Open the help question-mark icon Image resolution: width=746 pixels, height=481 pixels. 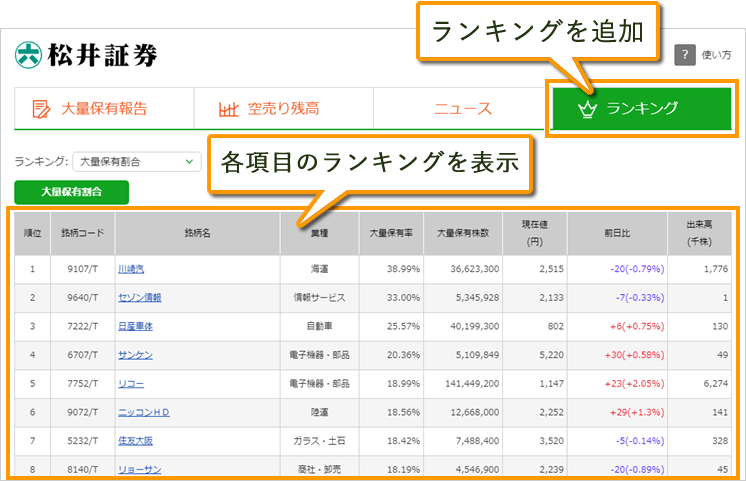tap(685, 55)
